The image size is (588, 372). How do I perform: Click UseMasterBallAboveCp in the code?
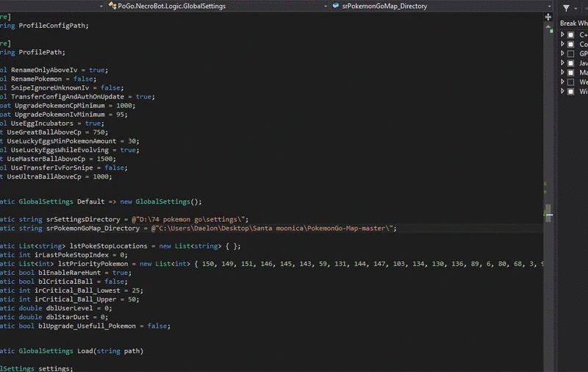tap(46, 159)
